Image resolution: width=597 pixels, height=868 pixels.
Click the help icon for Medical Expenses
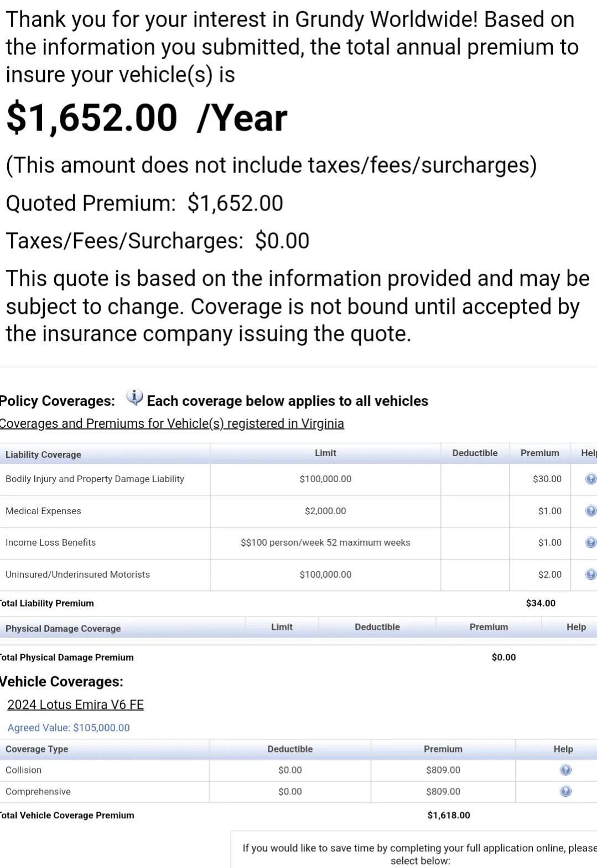[590, 511]
